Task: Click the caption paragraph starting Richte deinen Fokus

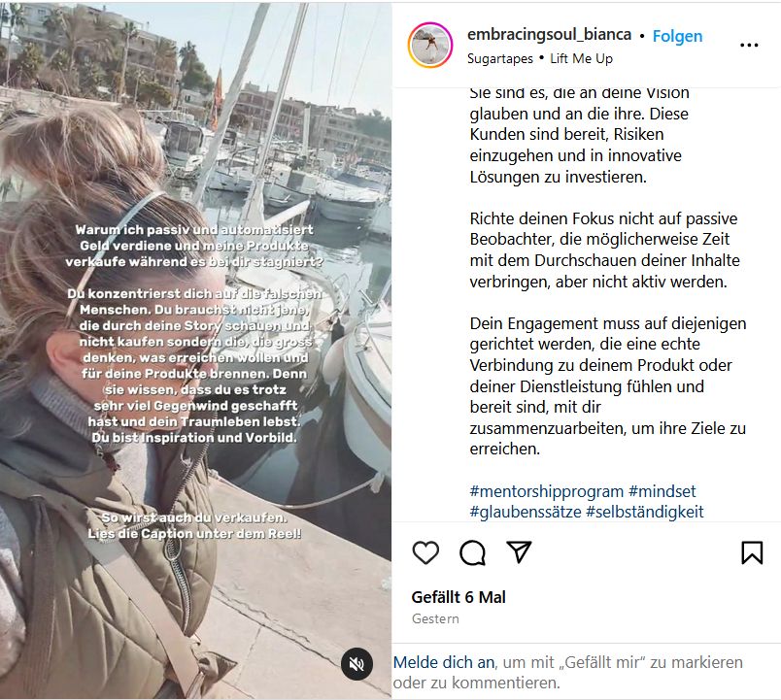Action: point(604,250)
